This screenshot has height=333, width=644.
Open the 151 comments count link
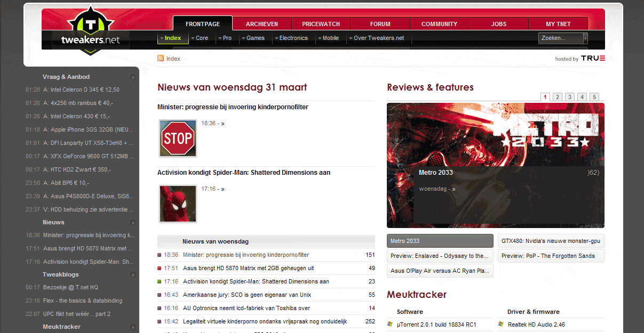point(370,255)
